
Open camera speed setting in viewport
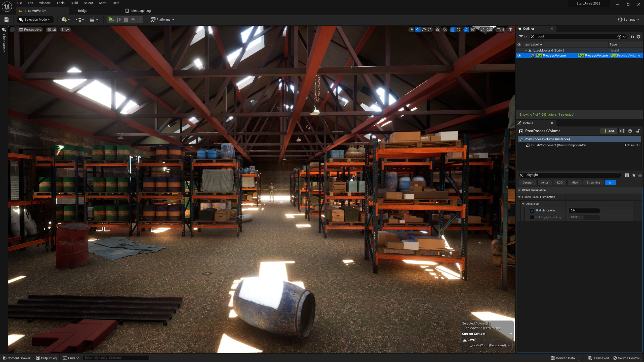tap(500, 30)
